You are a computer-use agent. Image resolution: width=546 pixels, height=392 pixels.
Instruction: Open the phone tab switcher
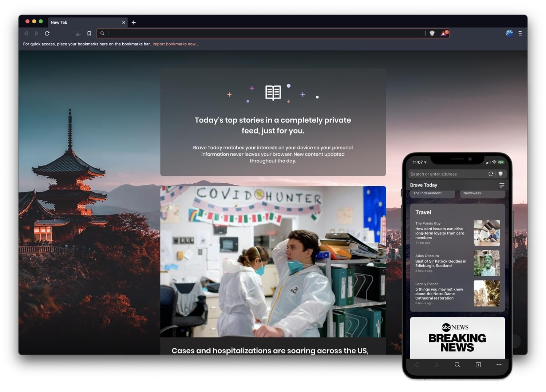click(478, 365)
